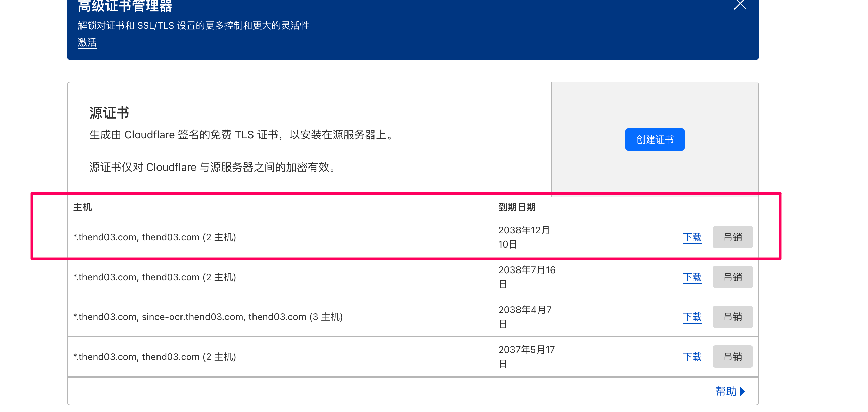The height and width of the screenshot is (412, 868).
Task: Click the 激活 link in banner
Action: (x=87, y=43)
